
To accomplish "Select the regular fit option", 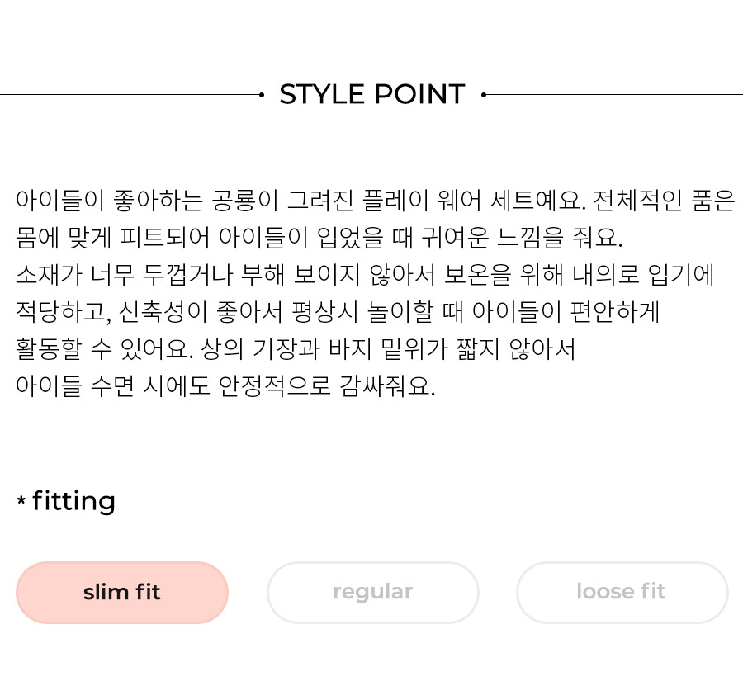I will (x=373, y=593).
